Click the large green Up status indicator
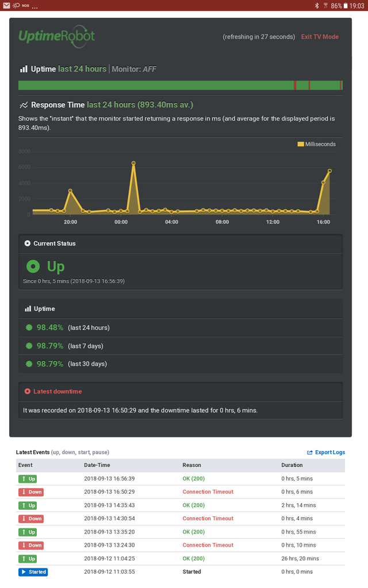 (x=33, y=266)
